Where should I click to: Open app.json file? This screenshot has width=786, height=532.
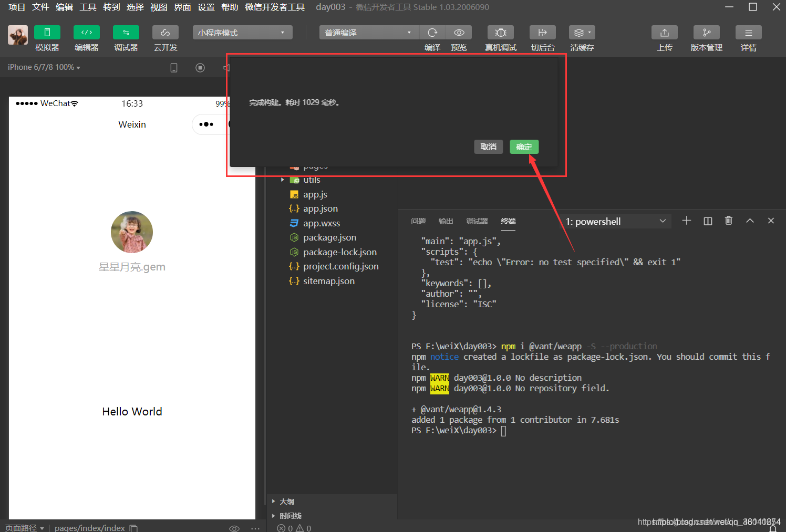click(320, 208)
